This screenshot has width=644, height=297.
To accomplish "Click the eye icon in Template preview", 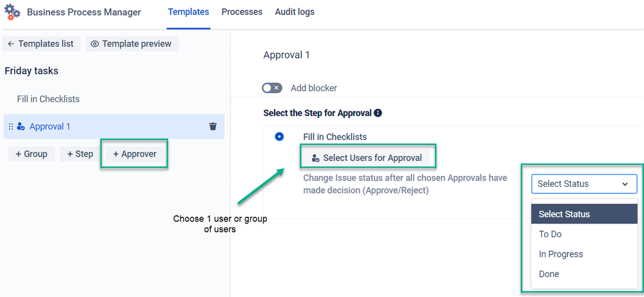I will pyautogui.click(x=95, y=44).
